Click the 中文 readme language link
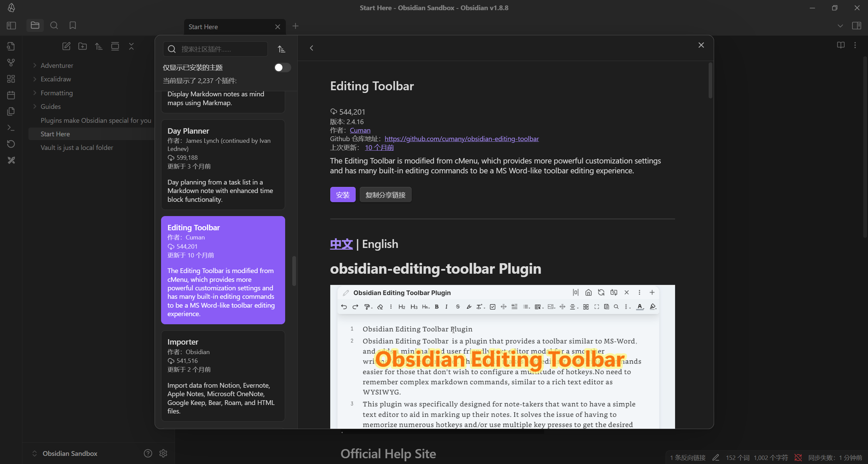Screen dimensions: 868x464 point(341,244)
